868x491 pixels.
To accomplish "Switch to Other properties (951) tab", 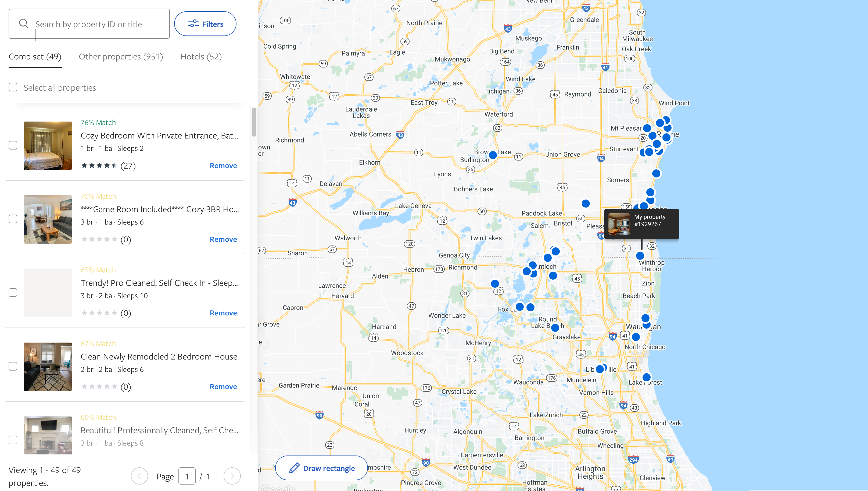I will click(x=121, y=57).
